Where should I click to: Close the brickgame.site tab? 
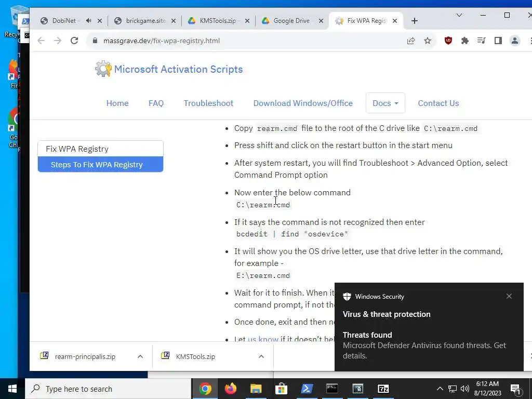click(x=174, y=21)
